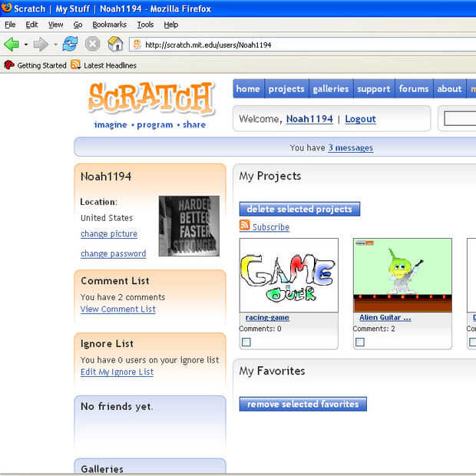The width and height of the screenshot is (476, 476).
Task: Click the profile picture thumbnail
Action: point(189,226)
